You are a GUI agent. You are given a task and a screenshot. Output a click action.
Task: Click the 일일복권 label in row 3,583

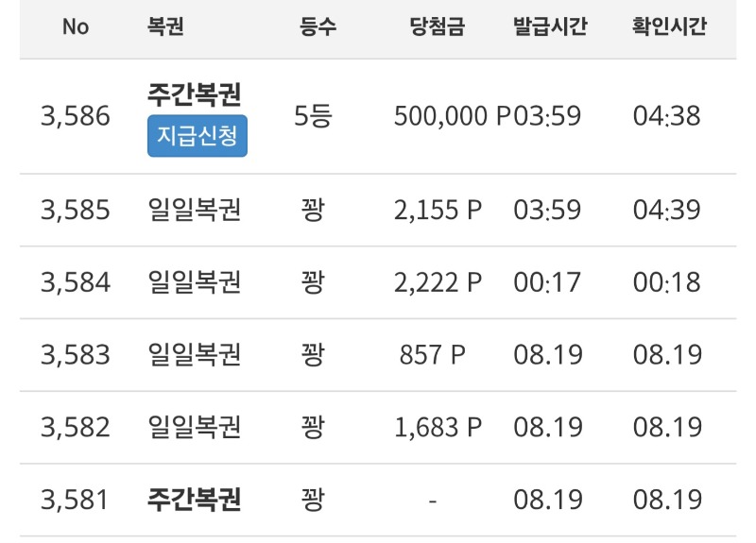194,355
